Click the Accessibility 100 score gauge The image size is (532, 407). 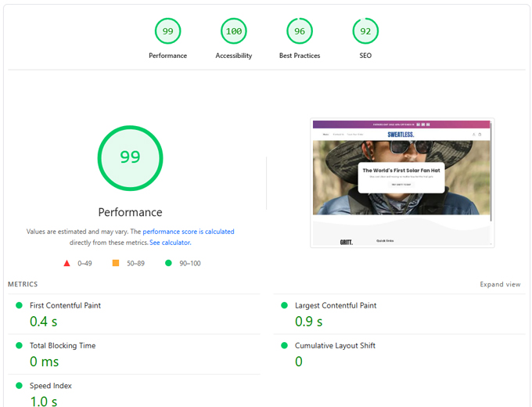pyautogui.click(x=233, y=31)
